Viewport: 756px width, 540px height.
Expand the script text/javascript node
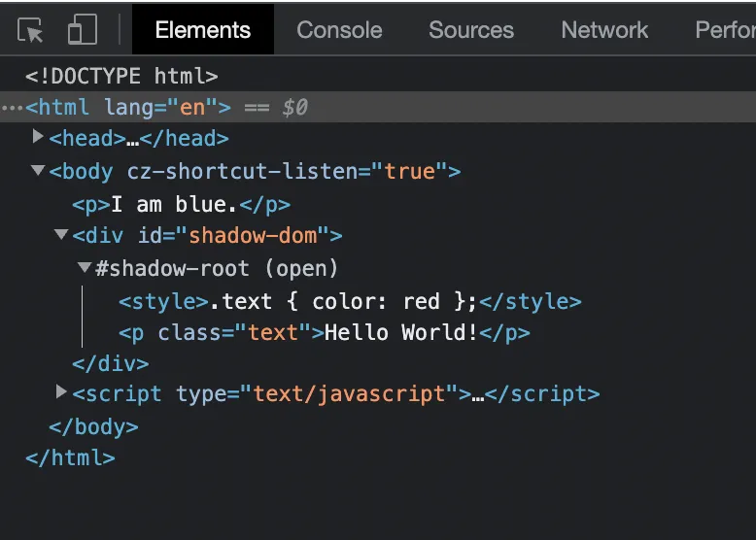61,392
